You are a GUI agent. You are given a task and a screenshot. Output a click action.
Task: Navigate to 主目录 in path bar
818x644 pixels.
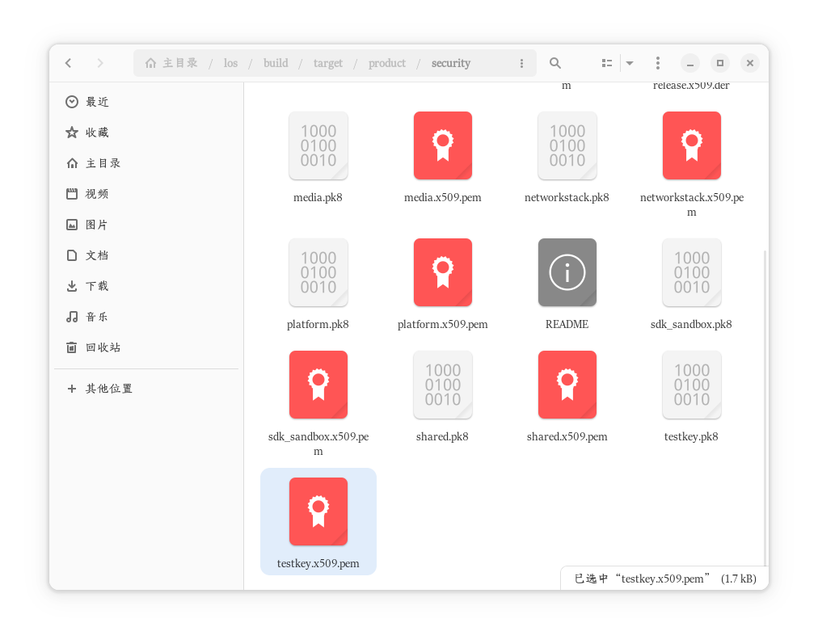click(x=171, y=63)
